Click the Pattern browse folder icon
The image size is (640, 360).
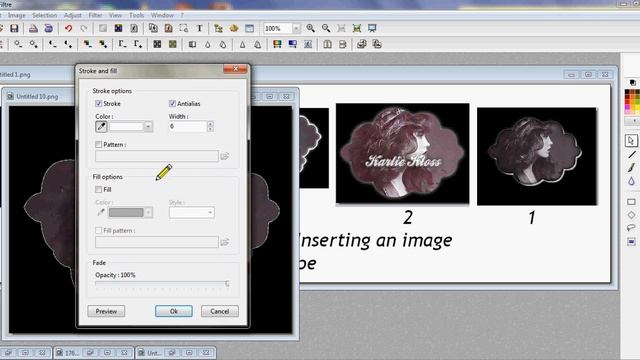224,156
